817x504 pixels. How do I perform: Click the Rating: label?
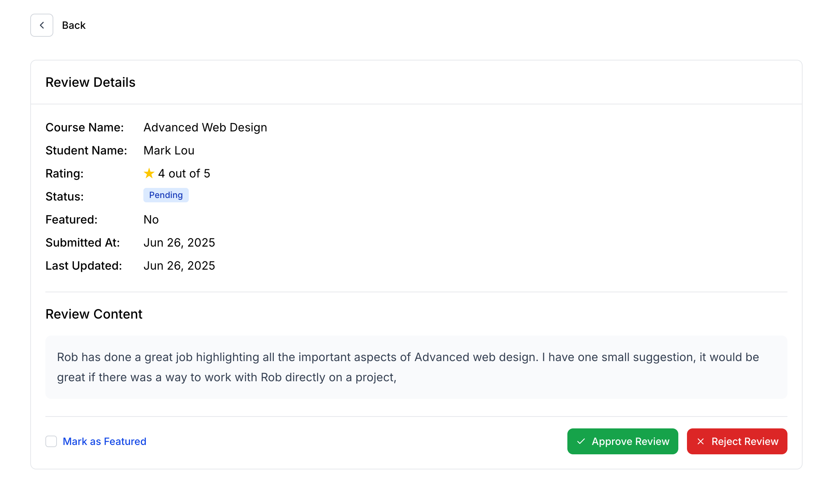tap(64, 174)
